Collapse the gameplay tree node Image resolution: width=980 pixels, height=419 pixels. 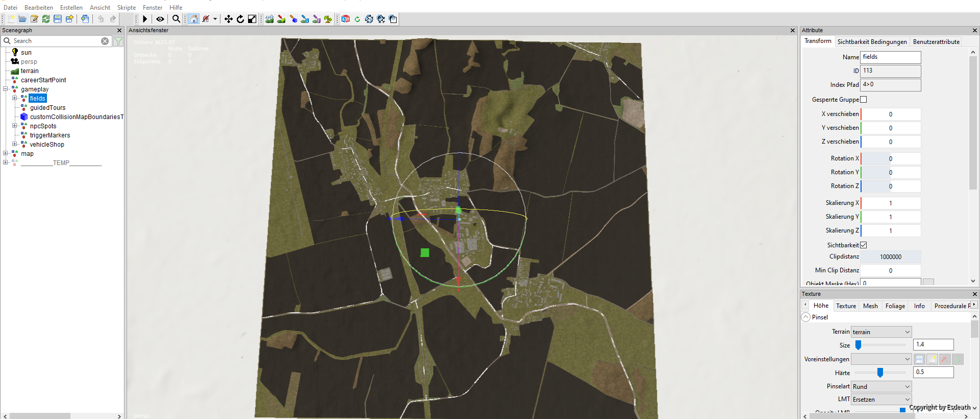click(6, 89)
